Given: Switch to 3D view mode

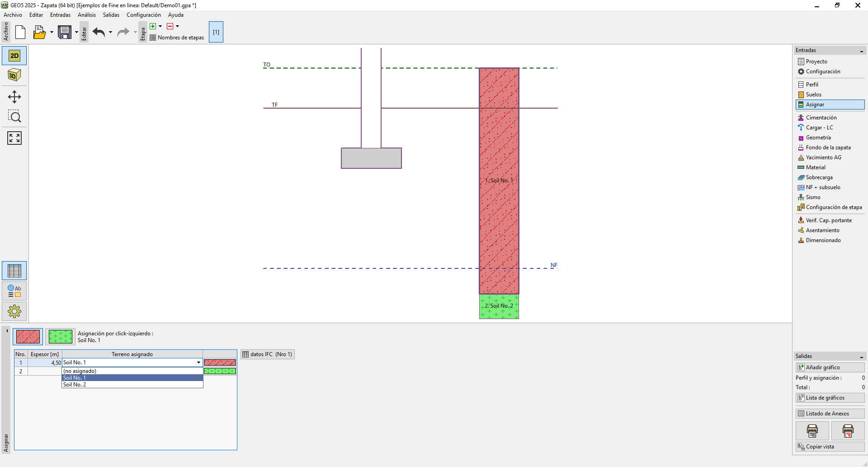Looking at the screenshot, I should (x=14, y=75).
